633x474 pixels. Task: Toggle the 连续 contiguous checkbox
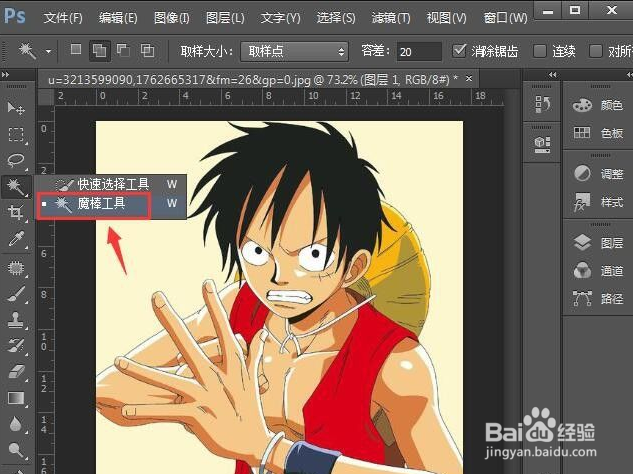point(539,51)
